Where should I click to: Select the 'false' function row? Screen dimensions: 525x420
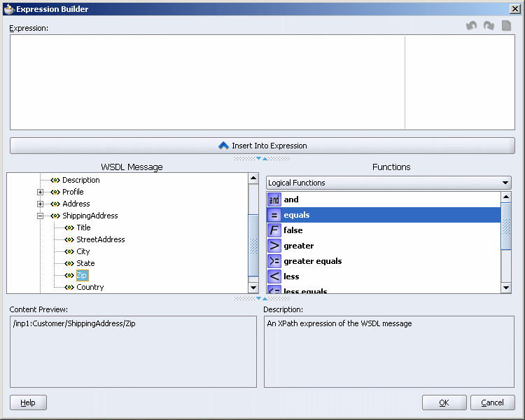tap(384, 230)
